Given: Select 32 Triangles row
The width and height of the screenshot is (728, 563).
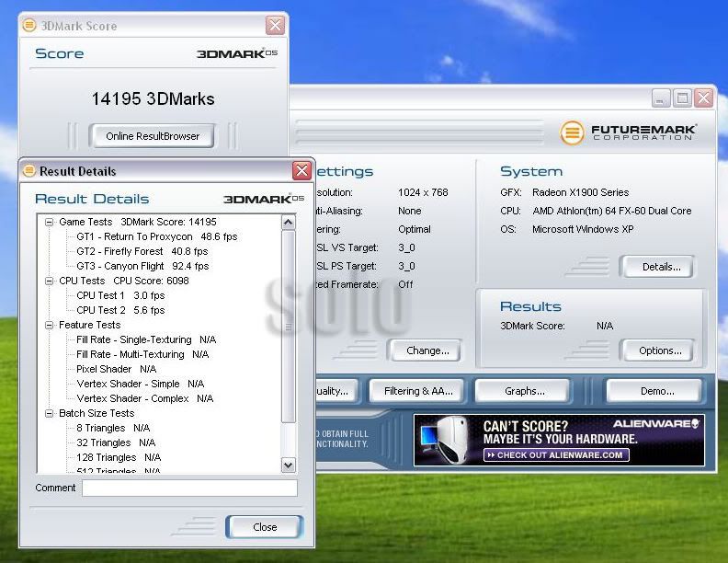Looking at the screenshot, I should point(116,442).
